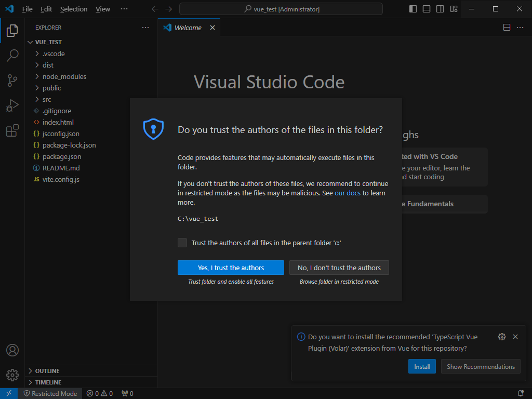Viewport: 532px width, 399px height.
Task: Dismiss the Volar extension notification
Action: click(x=515, y=337)
